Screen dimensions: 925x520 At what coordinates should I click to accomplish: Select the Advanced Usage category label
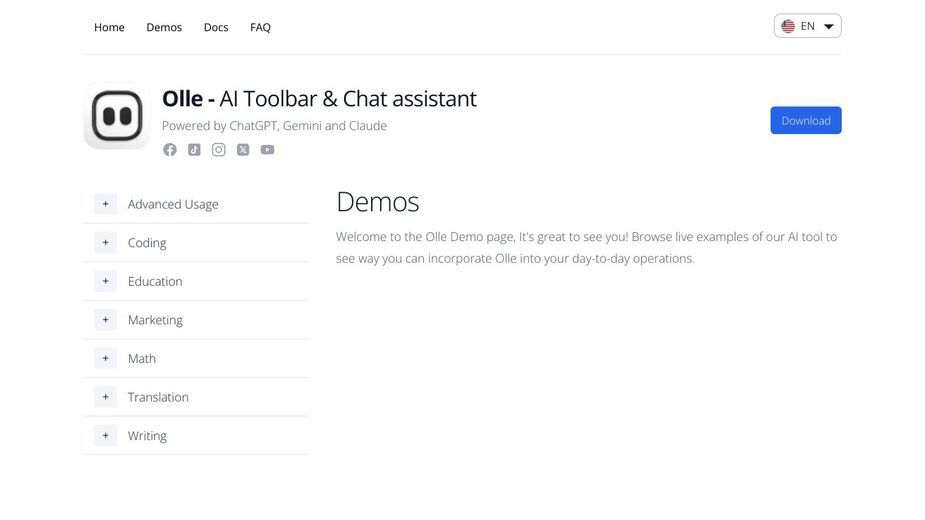point(173,204)
